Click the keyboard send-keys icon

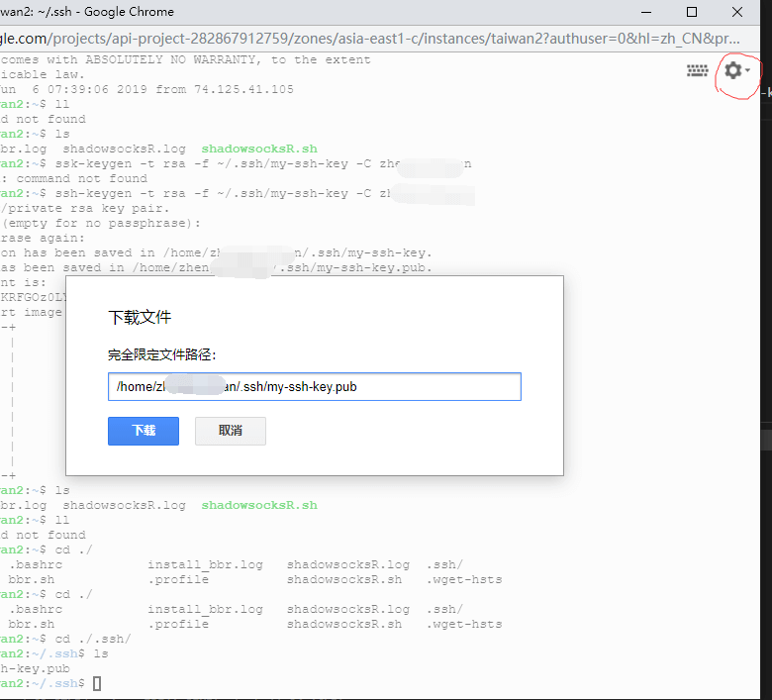pyautogui.click(x=698, y=70)
